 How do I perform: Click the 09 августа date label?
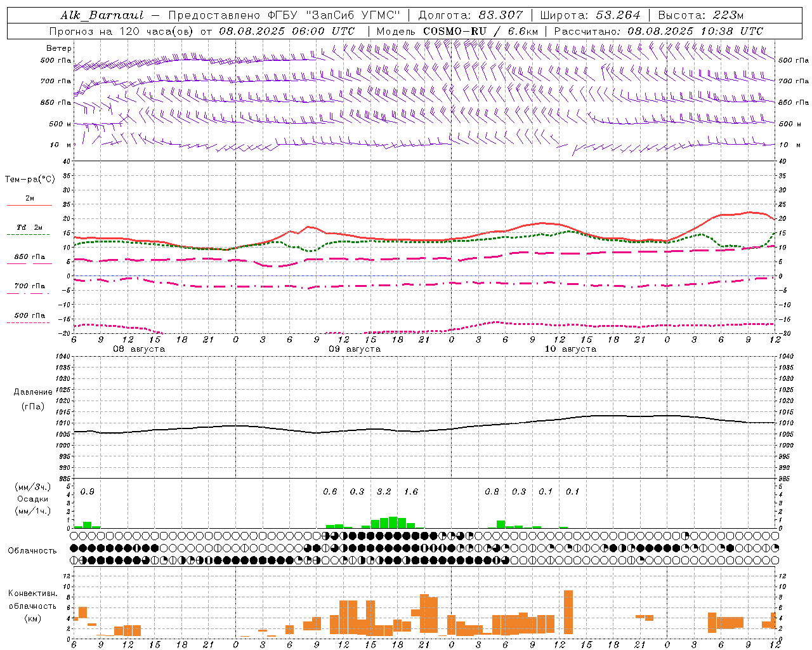click(355, 349)
